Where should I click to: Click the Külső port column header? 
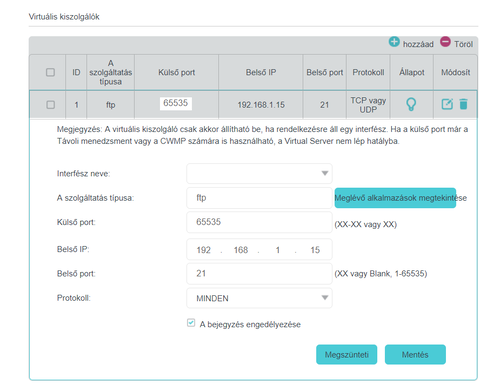click(176, 72)
